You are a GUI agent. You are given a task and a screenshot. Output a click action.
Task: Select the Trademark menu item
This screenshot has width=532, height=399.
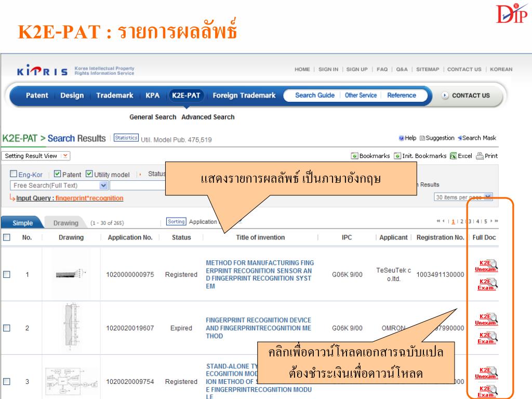(115, 96)
